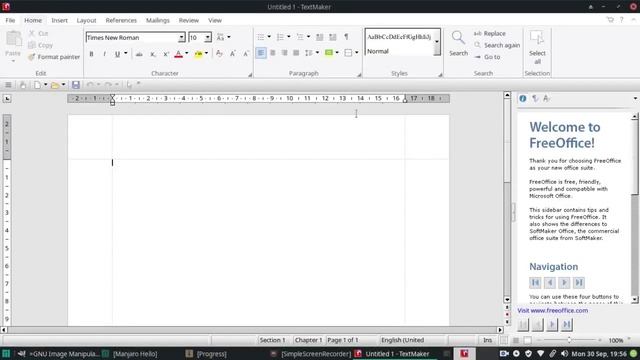Open the hamburger menu icon
The image size is (640, 360).
tap(8, 85)
